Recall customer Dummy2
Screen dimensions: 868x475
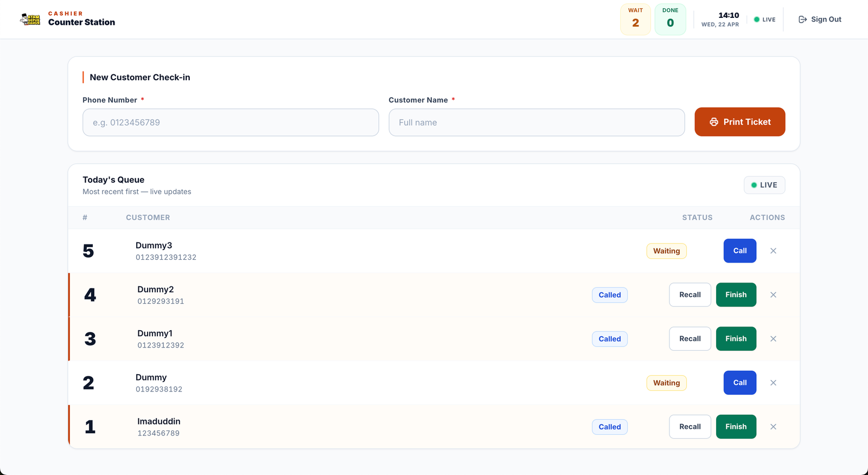690,295
